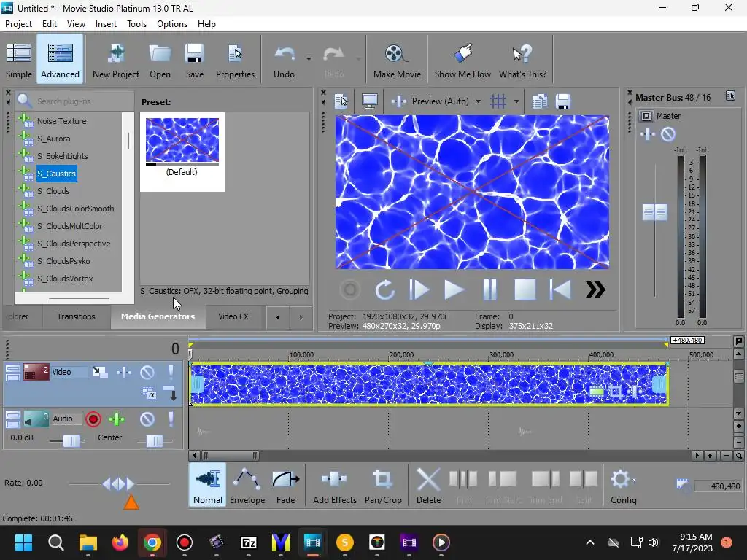The height and width of the screenshot is (560, 747).
Task: Save the project with Save icon
Action: [x=194, y=60]
